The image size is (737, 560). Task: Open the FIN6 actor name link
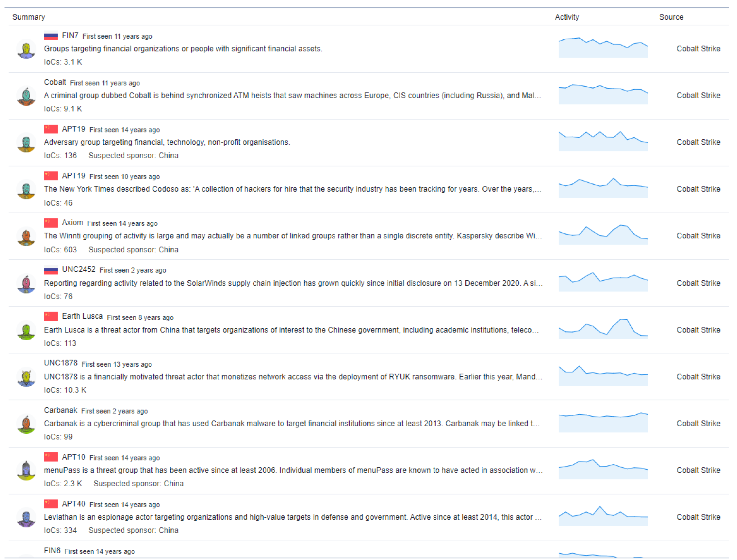pyautogui.click(x=52, y=551)
